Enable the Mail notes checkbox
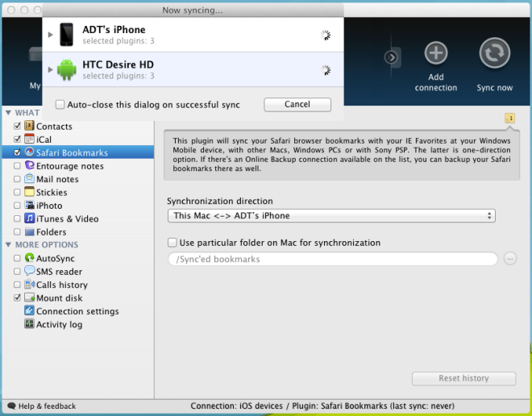This screenshot has width=532, height=416. tap(17, 179)
